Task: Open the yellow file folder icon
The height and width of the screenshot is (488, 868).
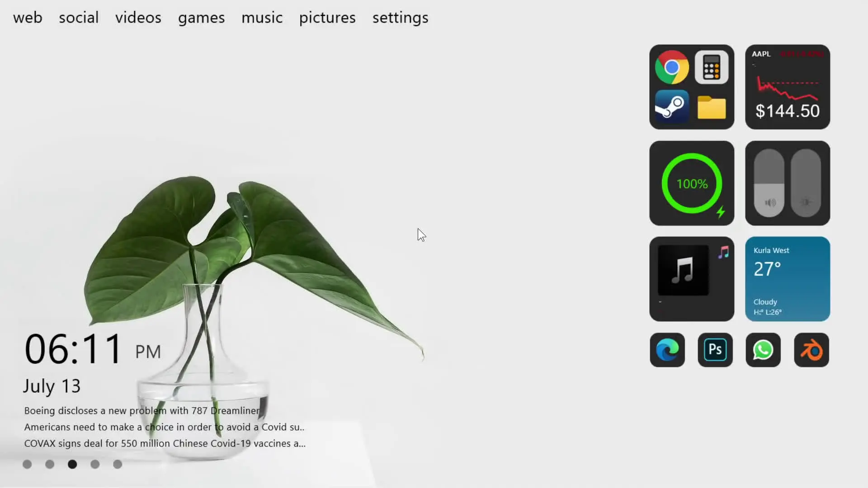Action: point(711,108)
